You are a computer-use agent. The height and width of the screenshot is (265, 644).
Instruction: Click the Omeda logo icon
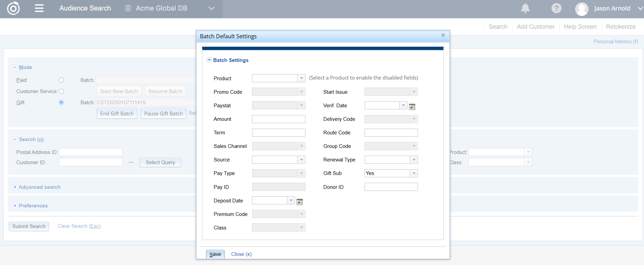click(x=13, y=8)
